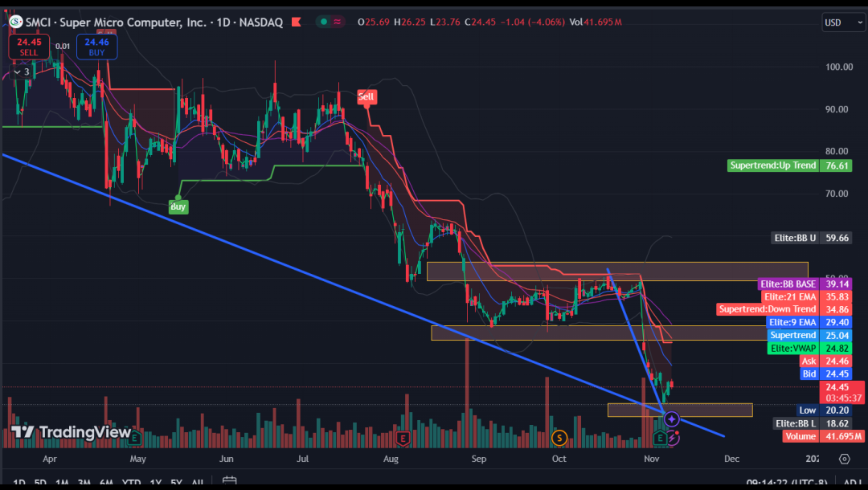Screen dimensions: 868x490
Task: Click the last price countdown label 03:45:37
Action: coord(842,392)
